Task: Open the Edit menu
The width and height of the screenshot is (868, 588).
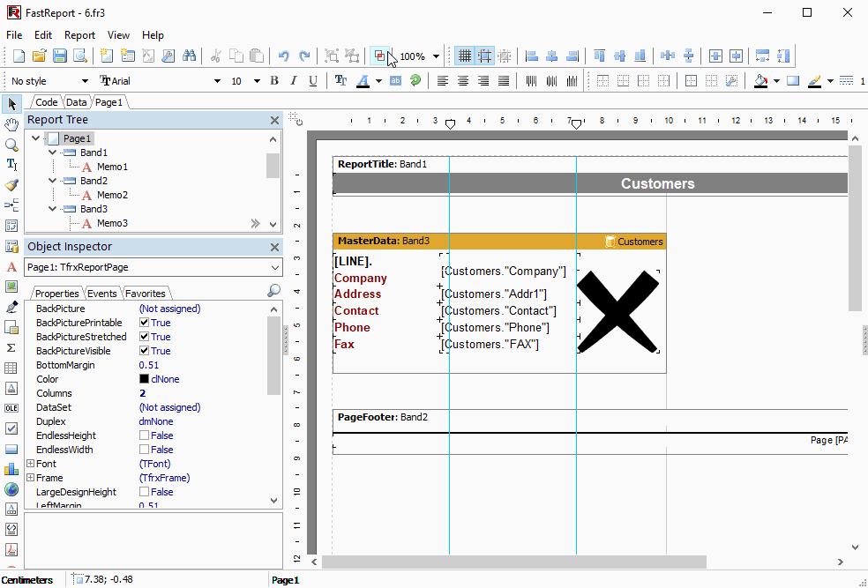Action: pyautogui.click(x=43, y=35)
